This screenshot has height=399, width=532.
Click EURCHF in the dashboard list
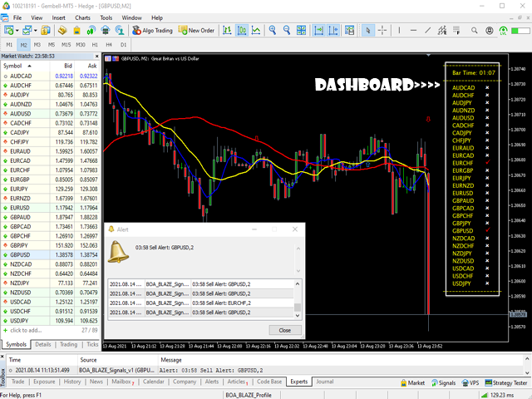(462, 163)
